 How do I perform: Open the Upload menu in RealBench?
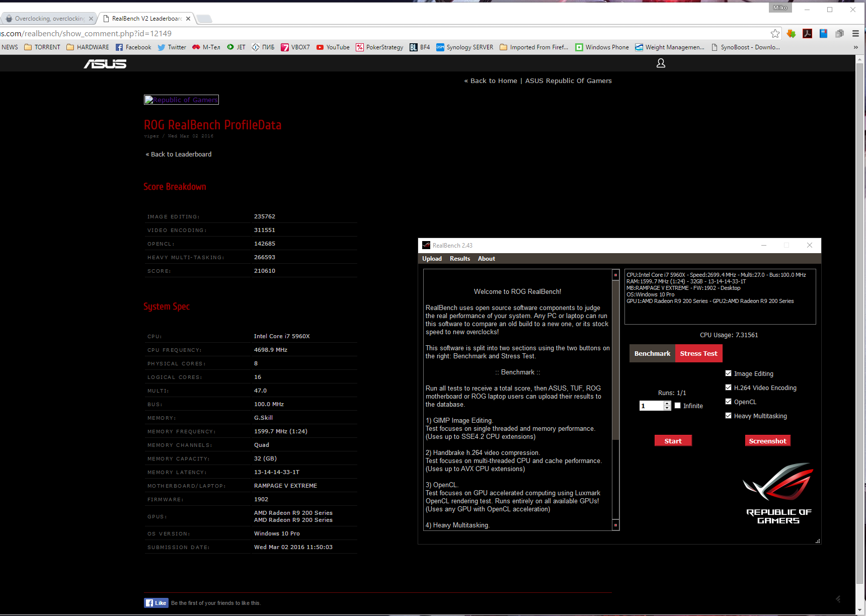[432, 259]
